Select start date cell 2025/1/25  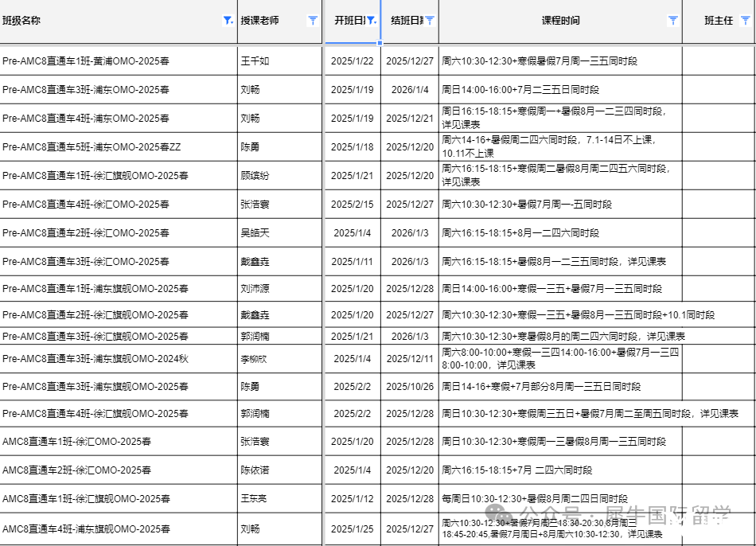tap(353, 529)
